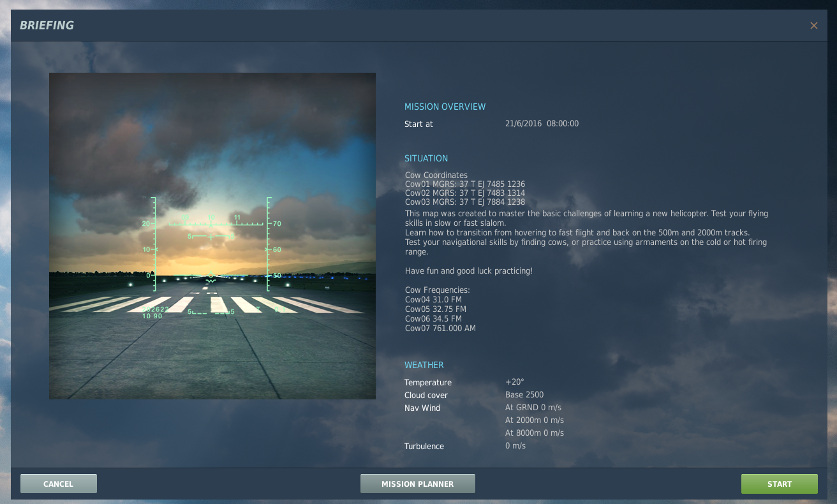Click the runway HUD briefing image
The image size is (837, 504).
pos(212,236)
